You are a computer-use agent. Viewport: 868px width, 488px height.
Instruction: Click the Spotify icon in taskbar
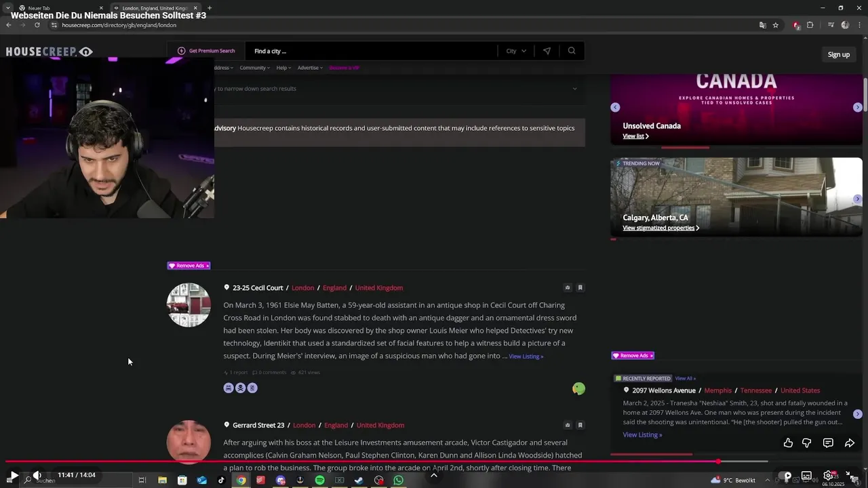[x=319, y=480]
